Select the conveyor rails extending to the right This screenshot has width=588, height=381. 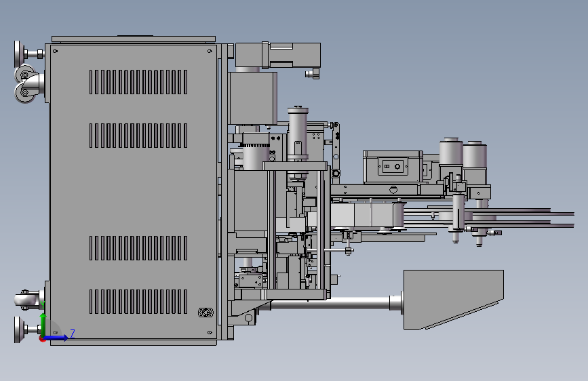point(488,218)
